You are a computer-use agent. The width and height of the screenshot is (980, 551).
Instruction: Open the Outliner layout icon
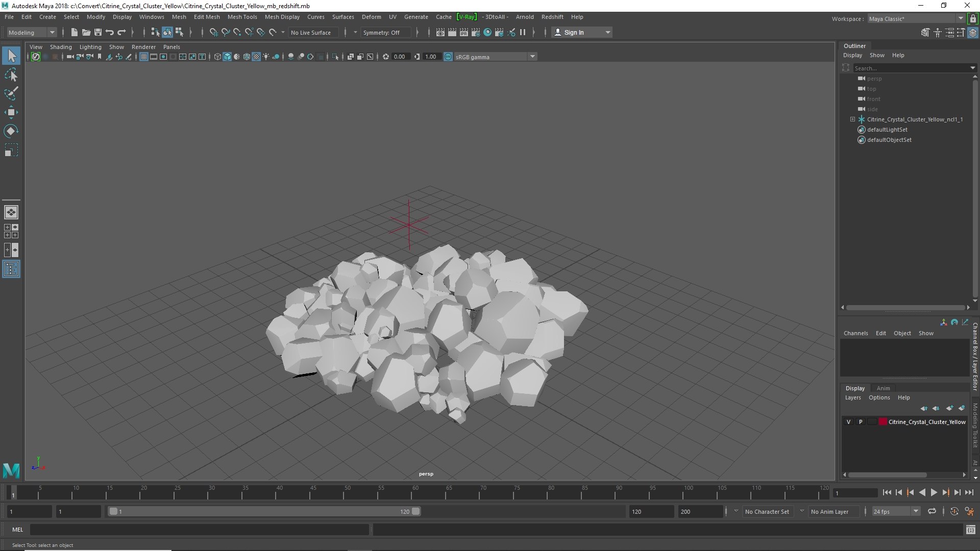click(11, 269)
